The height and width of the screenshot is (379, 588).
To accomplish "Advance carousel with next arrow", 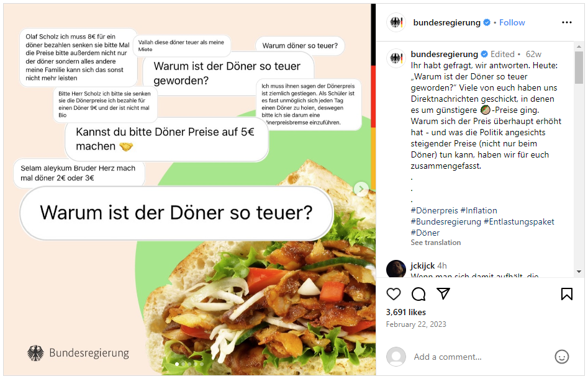I will coord(361,189).
